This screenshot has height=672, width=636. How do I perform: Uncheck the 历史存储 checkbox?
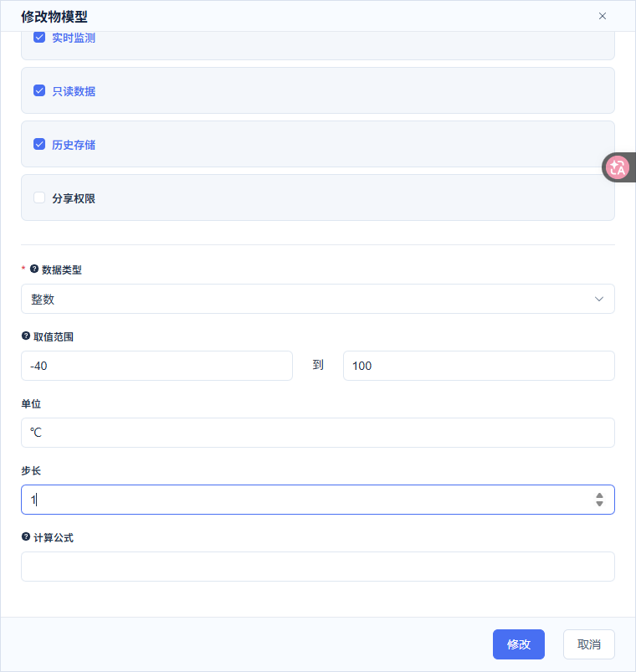point(39,145)
